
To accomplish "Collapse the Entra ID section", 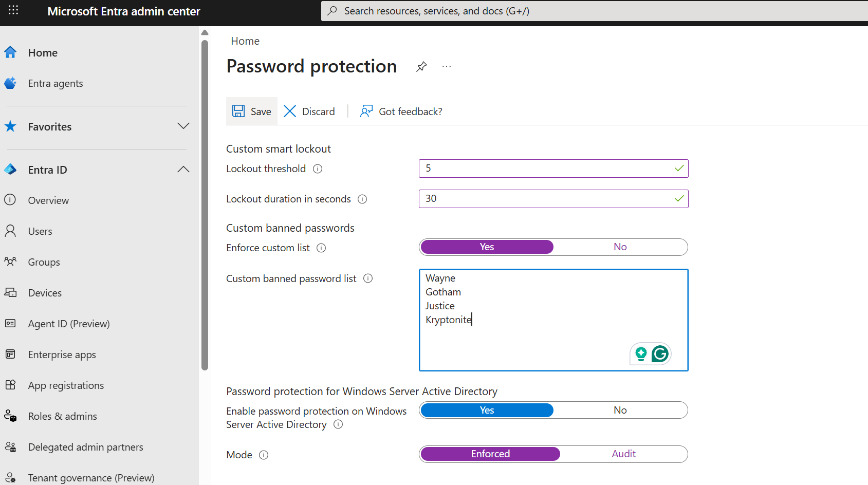I will pos(183,170).
